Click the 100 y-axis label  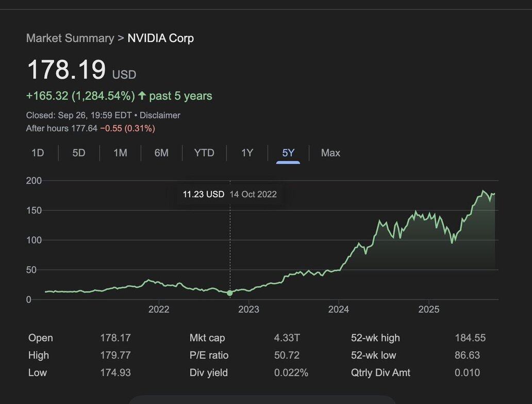tap(34, 240)
